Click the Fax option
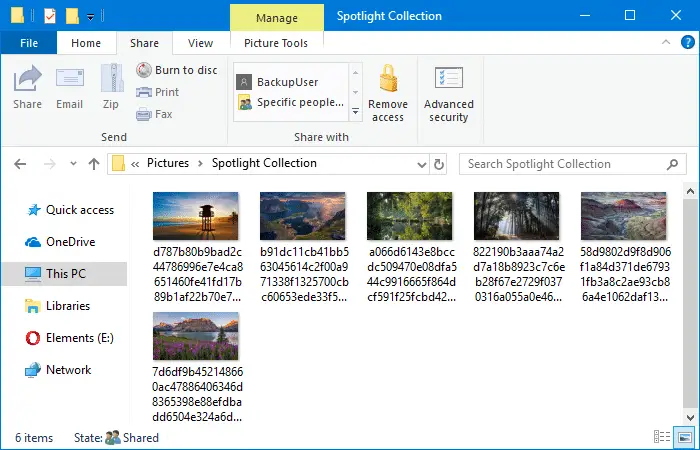700x450 pixels. pyautogui.click(x=154, y=114)
